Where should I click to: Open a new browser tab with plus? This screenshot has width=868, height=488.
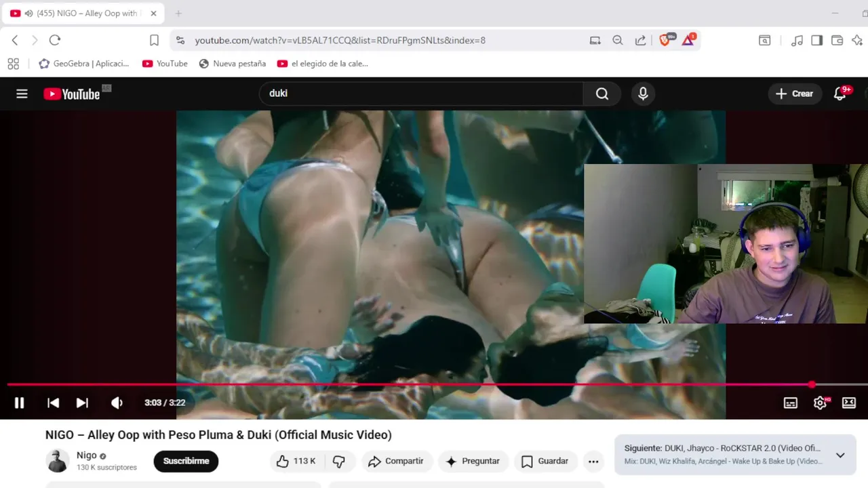178,14
